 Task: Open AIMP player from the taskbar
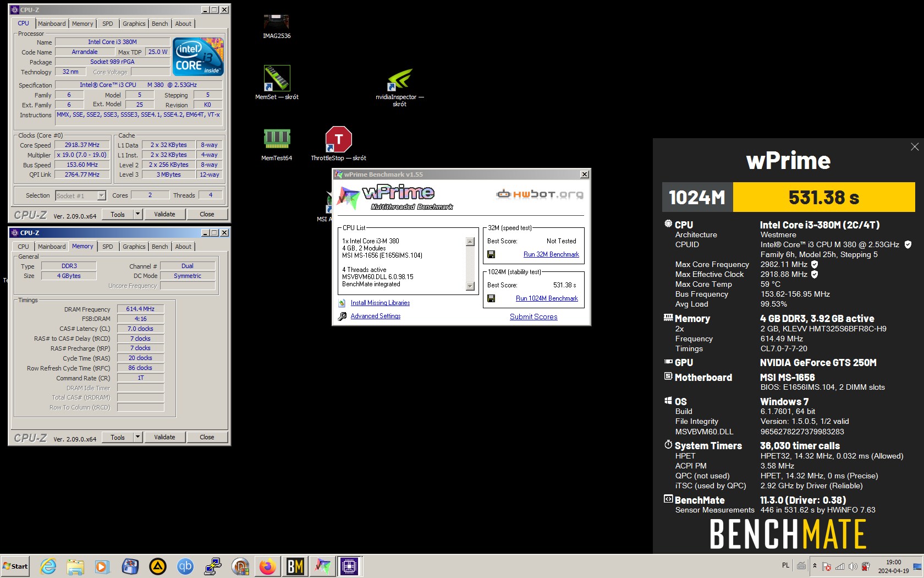click(x=158, y=566)
